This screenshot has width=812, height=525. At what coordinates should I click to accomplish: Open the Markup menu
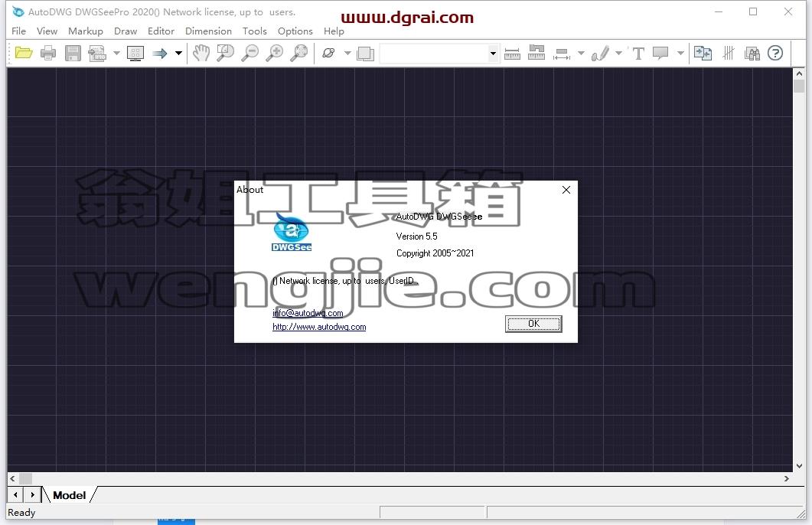pos(86,31)
